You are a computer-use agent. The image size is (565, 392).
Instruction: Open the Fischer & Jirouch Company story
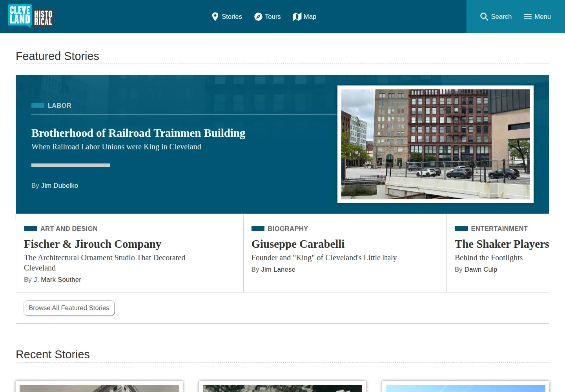click(x=93, y=244)
